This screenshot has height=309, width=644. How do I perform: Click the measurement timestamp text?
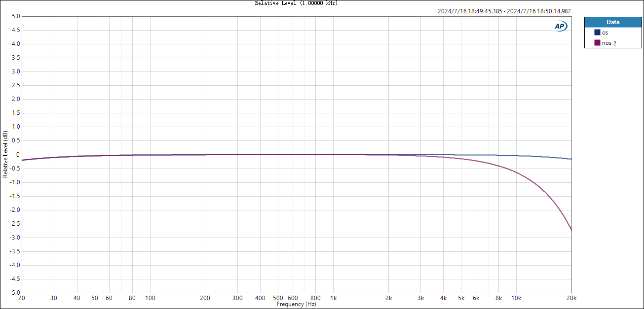(504, 11)
